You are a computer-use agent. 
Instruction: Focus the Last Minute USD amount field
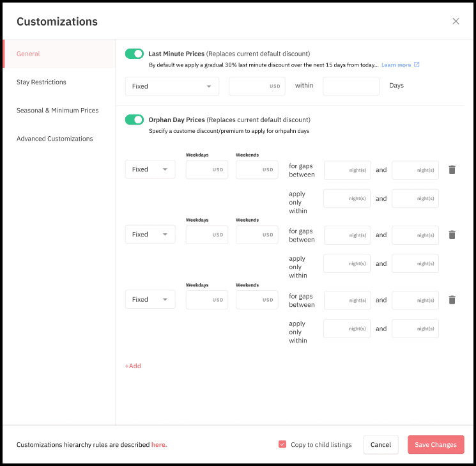pos(257,86)
